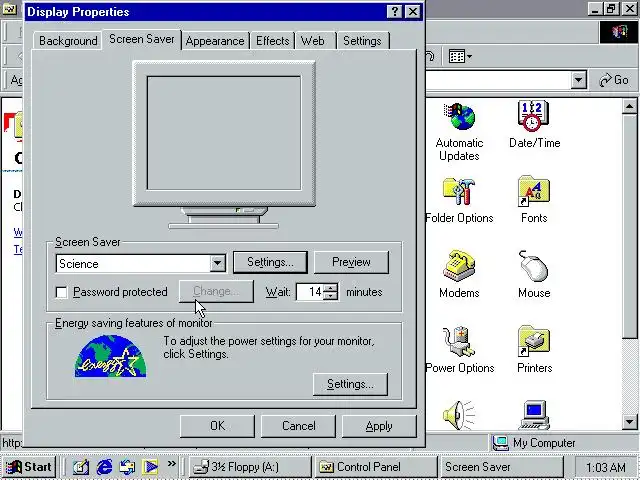Open the Views button dropdown arrow

point(469,56)
